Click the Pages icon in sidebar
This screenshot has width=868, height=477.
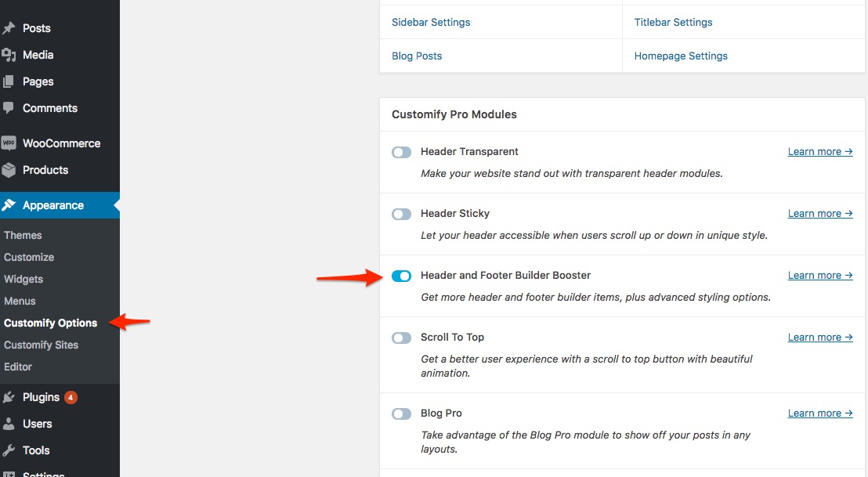pyautogui.click(x=9, y=81)
